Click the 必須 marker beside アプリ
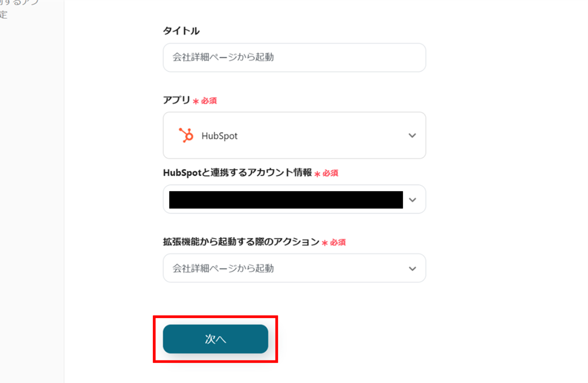 click(x=209, y=101)
